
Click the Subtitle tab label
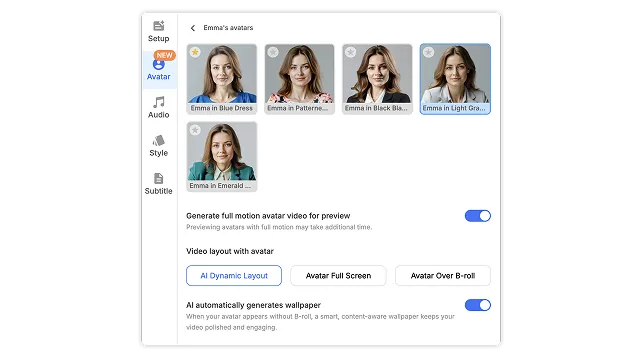click(158, 191)
